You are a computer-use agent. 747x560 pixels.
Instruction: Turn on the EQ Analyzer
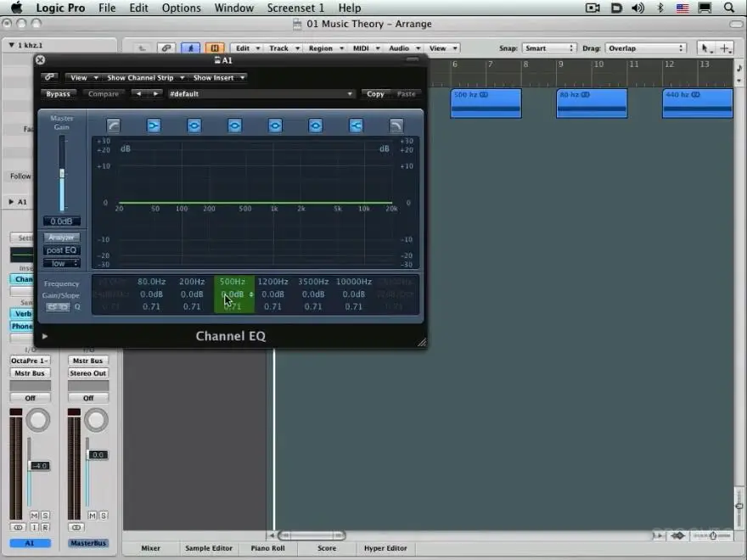tap(61, 237)
